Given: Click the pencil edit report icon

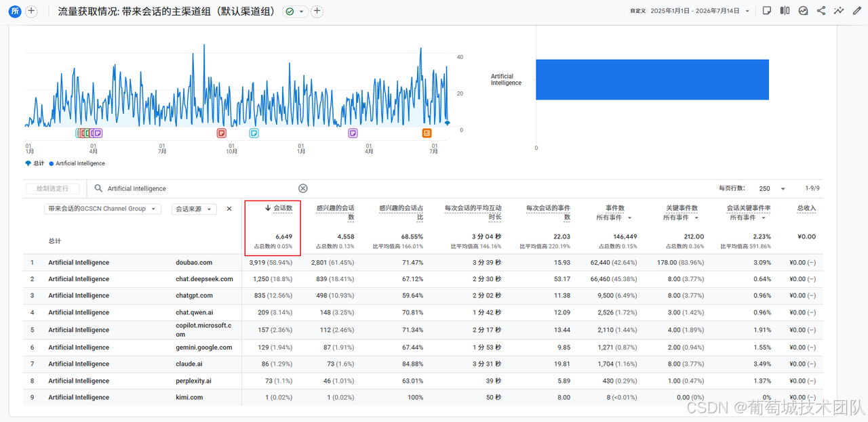Looking at the screenshot, I should coord(857,11).
